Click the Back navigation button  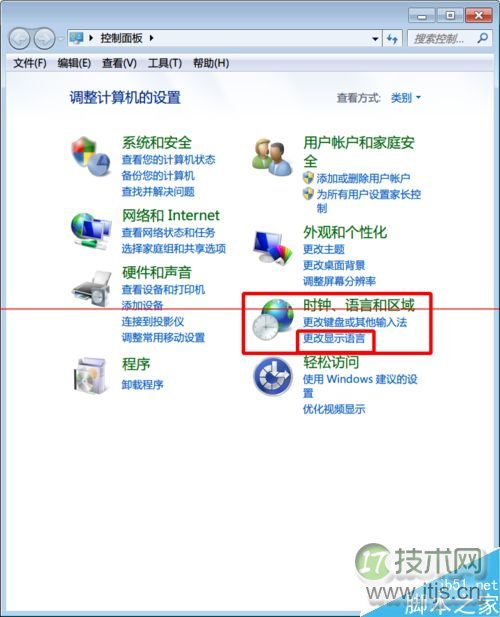(20, 39)
